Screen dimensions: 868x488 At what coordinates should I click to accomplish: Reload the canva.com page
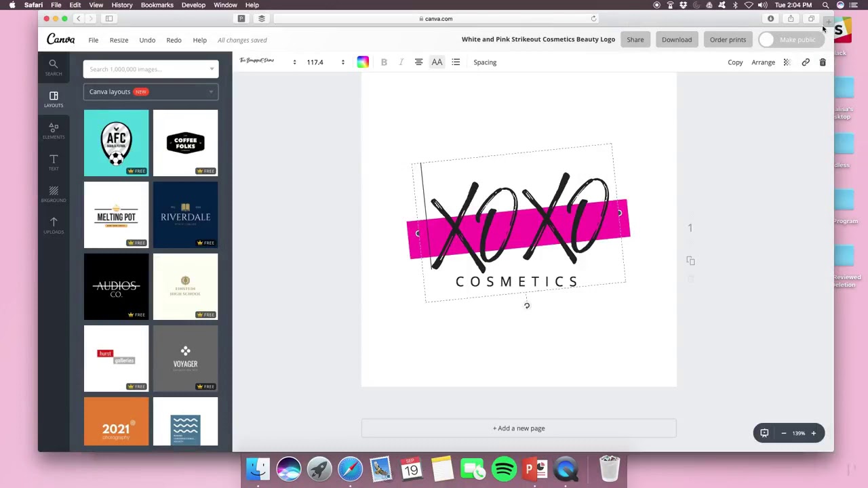click(593, 19)
